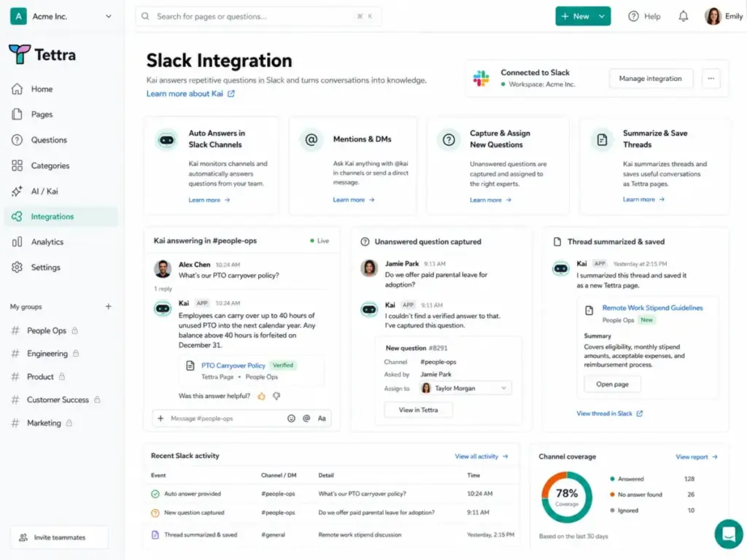The width and height of the screenshot is (747, 560).
Task: Click the Summarize & Save Threads document icon
Action: pyautogui.click(x=602, y=139)
